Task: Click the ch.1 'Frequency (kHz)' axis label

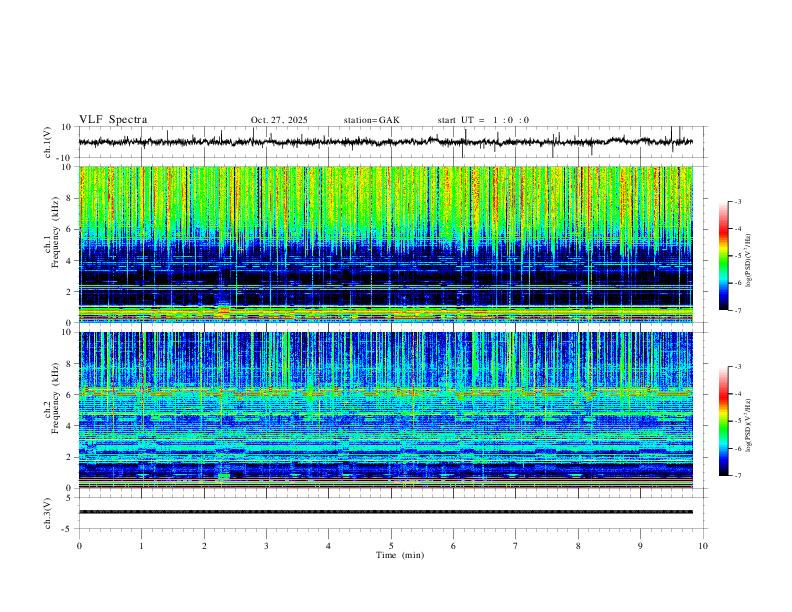Action: click(55, 232)
